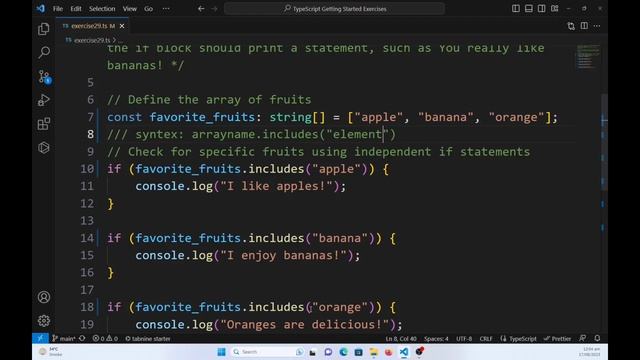Screen dimensions: 640x360
Task: Click the minimap in the editor
Action: tap(587, 57)
